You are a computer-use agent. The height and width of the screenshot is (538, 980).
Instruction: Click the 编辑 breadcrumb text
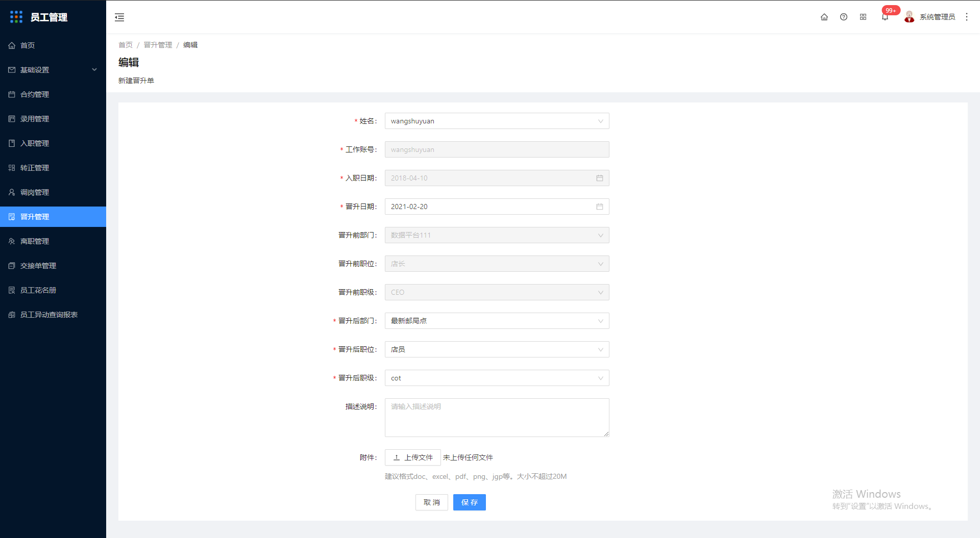coord(190,45)
